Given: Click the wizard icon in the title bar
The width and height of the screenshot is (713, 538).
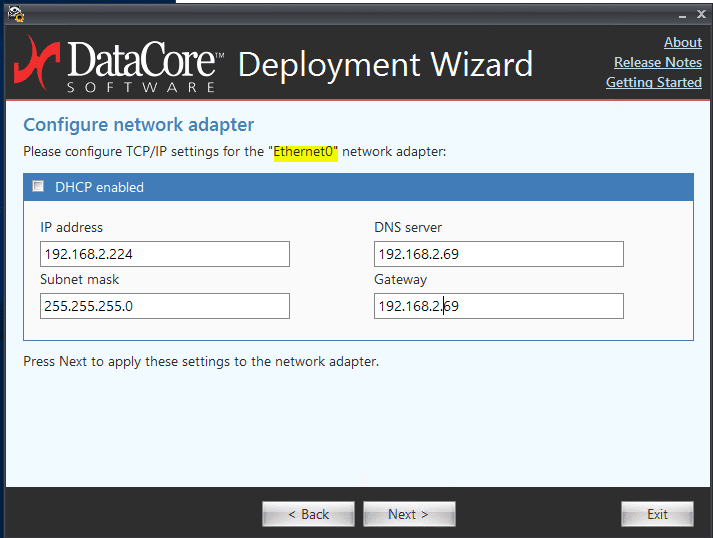Looking at the screenshot, I should pos(15,14).
